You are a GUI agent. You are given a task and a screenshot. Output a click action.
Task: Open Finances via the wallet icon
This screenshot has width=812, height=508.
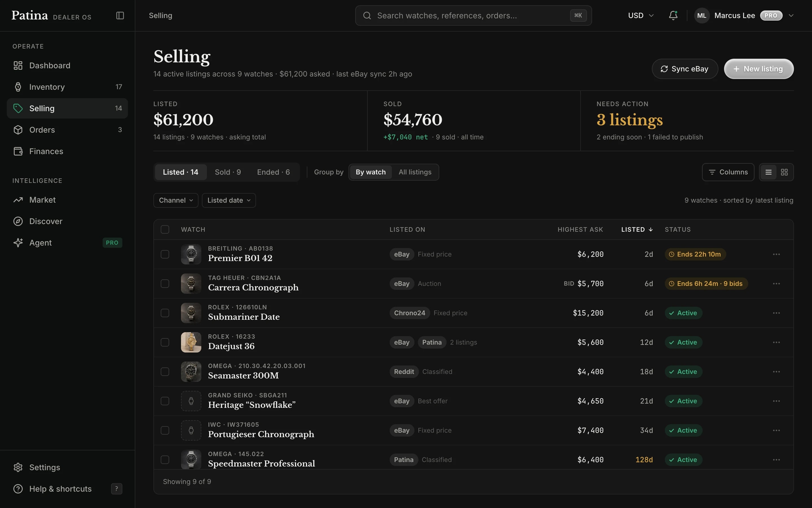pos(18,151)
